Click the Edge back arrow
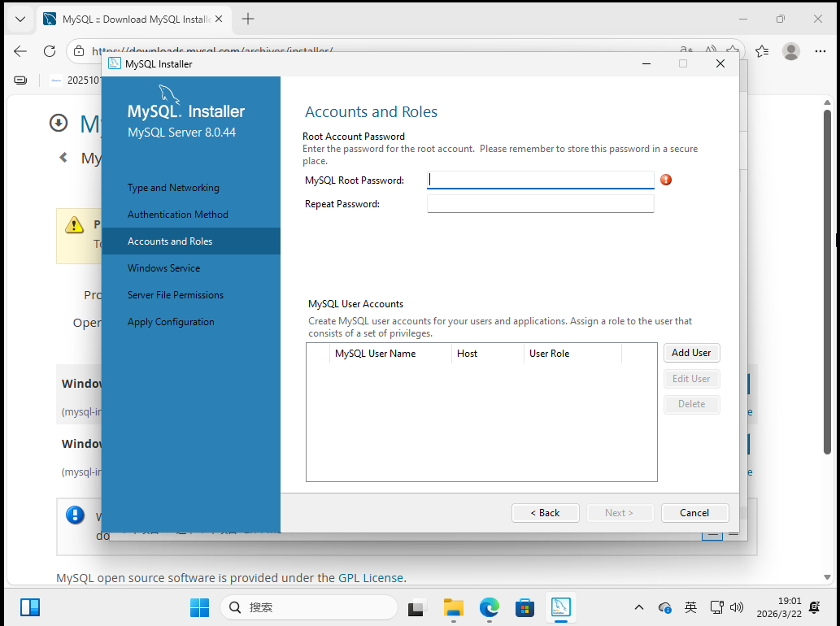The image size is (840, 626). coord(20,51)
